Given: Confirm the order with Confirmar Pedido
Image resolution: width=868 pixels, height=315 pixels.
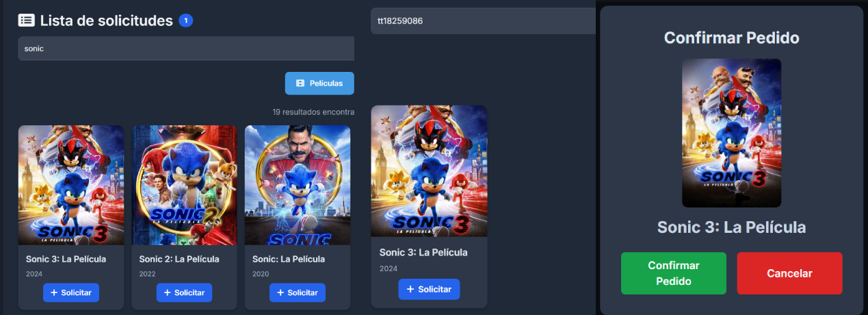Looking at the screenshot, I should [x=673, y=273].
